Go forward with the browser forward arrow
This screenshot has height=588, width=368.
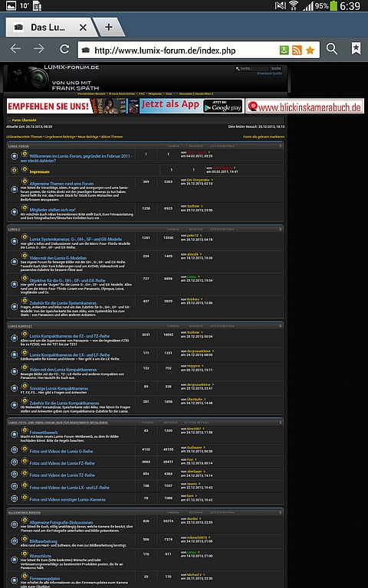point(38,49)
